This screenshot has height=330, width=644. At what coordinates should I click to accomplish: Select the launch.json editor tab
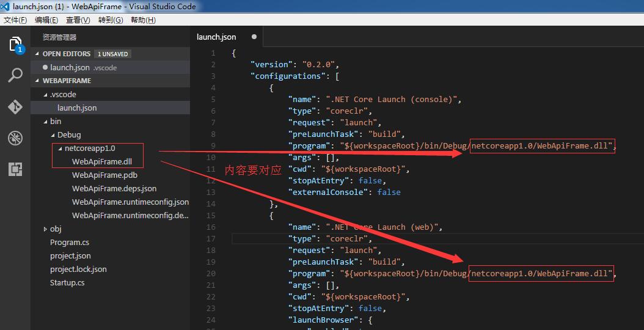pyautogui.click(x=226, y=37)
